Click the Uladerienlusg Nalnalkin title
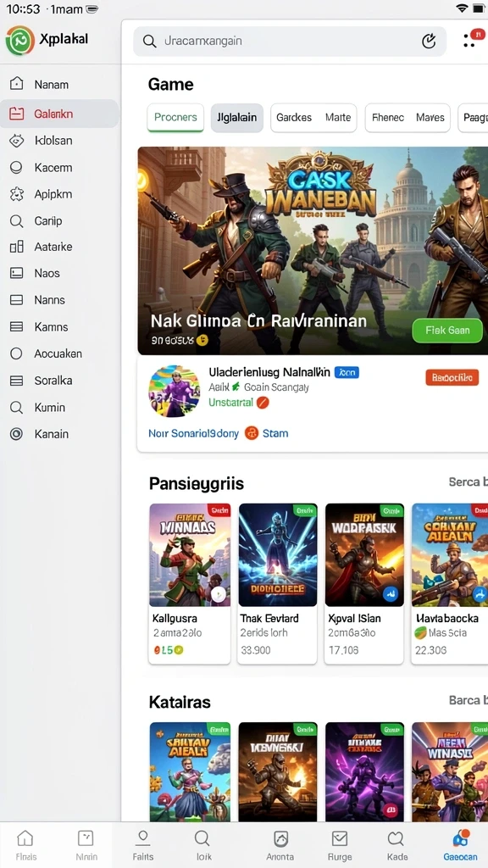The height and width of the screenshot is (868, 488). tap(269, 372)
